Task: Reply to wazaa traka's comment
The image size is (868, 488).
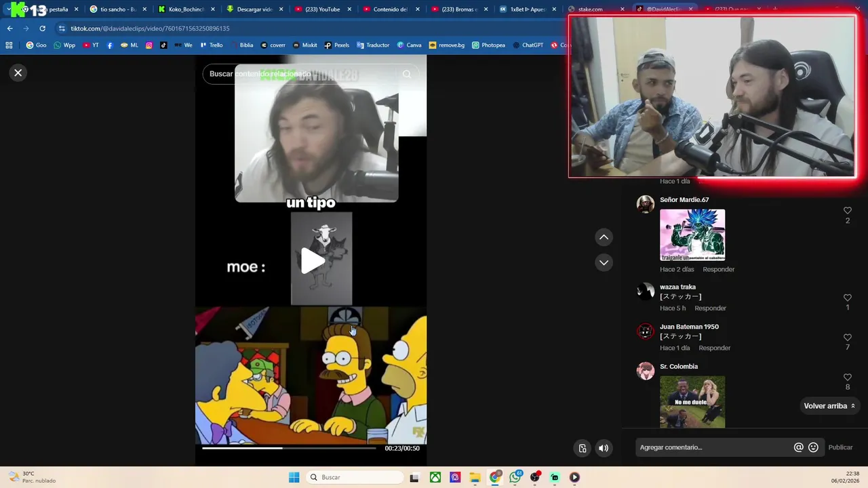Action: [710, 308]
